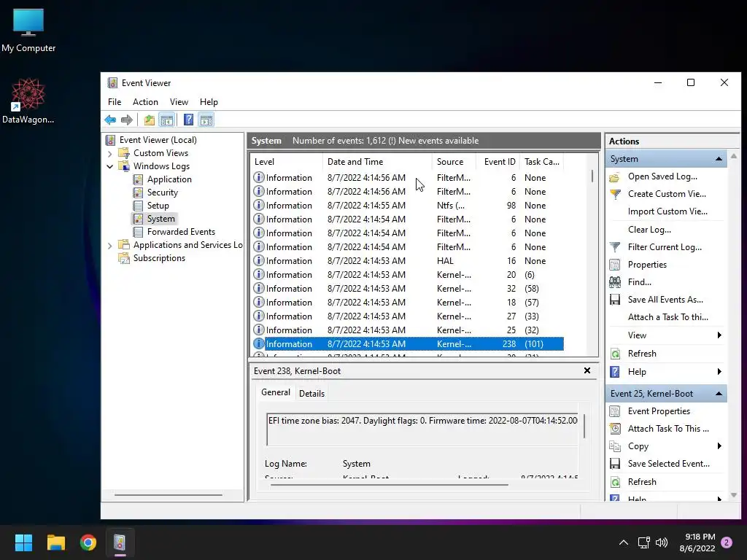Click Refresh under System actions

(642, 354)
